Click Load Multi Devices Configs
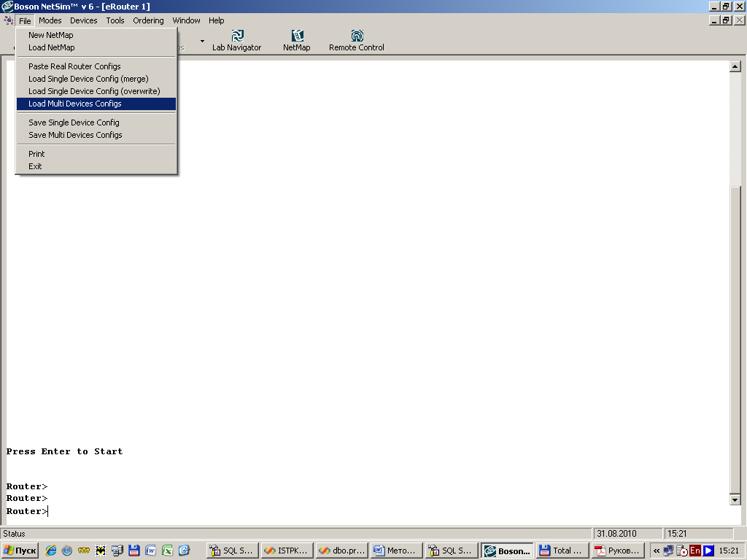Screen dimensions: 747x560 click(96, 104)
